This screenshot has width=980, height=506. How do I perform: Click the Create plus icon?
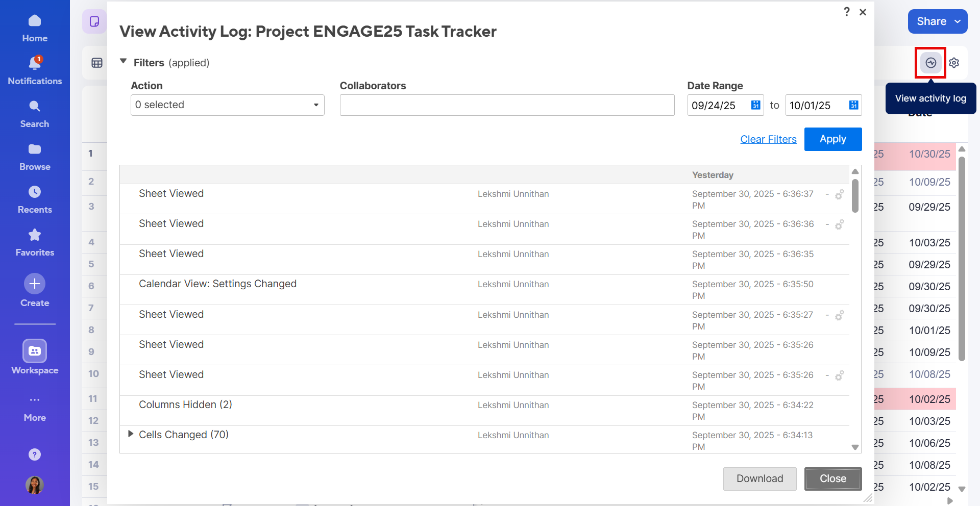34,283
